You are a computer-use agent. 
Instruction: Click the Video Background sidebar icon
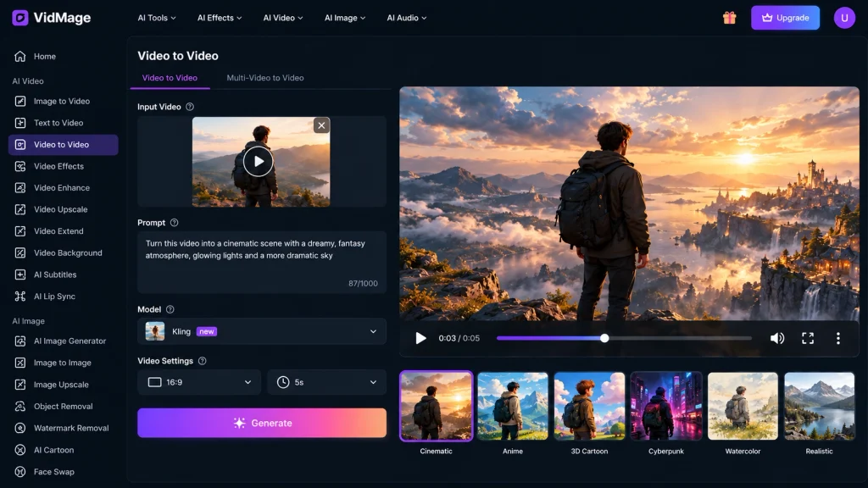point(20,252)
